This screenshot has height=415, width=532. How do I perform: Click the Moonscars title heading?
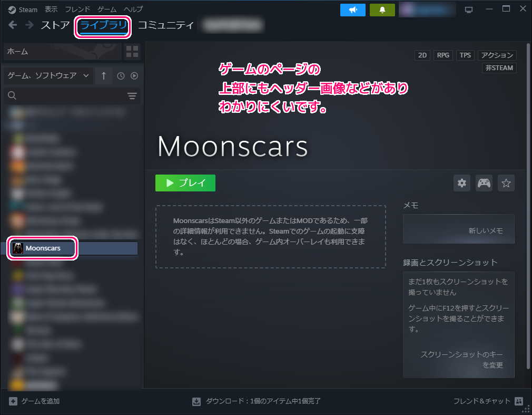coord(233,147)
